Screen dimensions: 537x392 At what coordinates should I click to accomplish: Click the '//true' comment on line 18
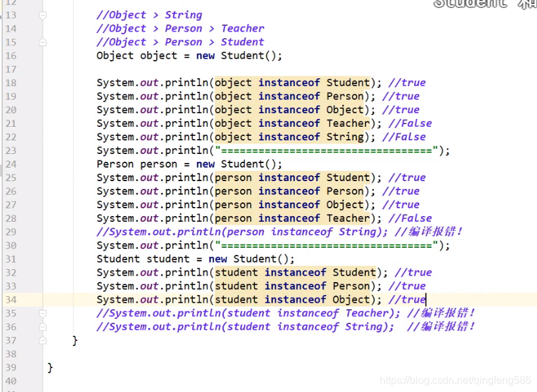click(407, 83)
